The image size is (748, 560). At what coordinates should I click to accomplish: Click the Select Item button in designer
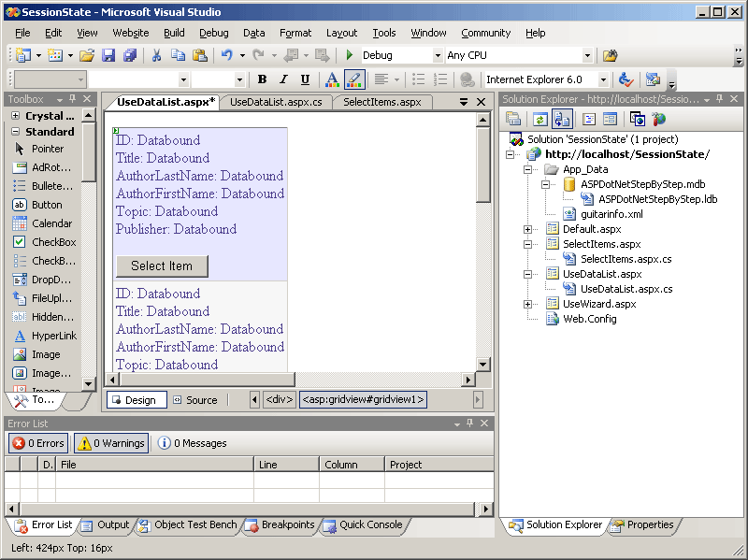coord(162,266)
